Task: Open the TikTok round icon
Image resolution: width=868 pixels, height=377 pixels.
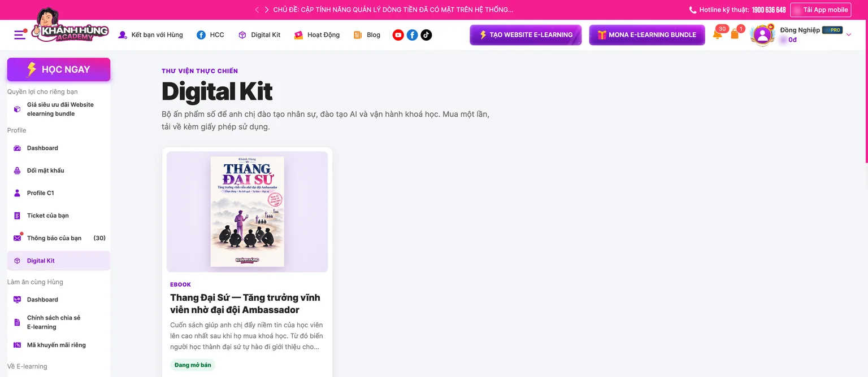Action: pyautogui.click(x=426, y=35)
